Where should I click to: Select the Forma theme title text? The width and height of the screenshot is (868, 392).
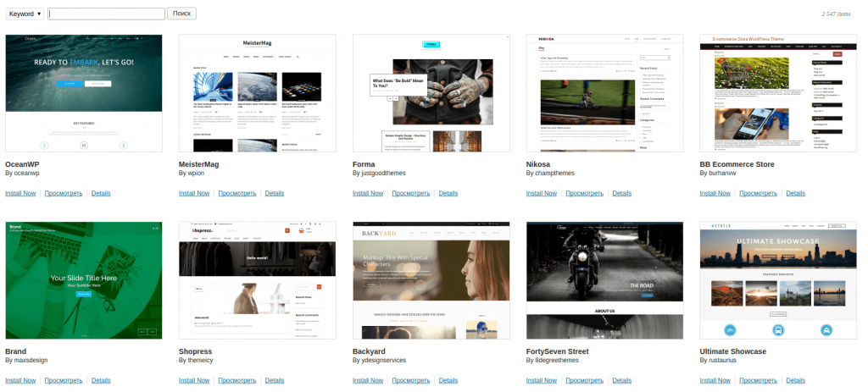coord(364,164)
